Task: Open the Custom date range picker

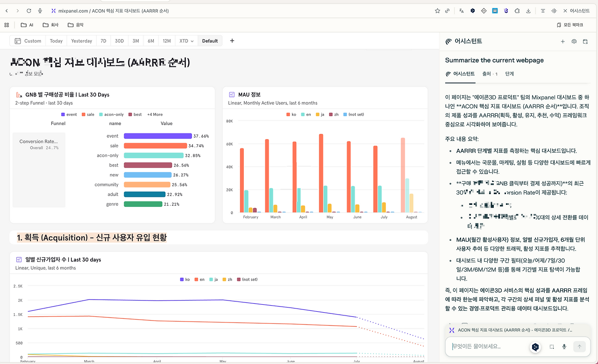Action: (28, 41)
